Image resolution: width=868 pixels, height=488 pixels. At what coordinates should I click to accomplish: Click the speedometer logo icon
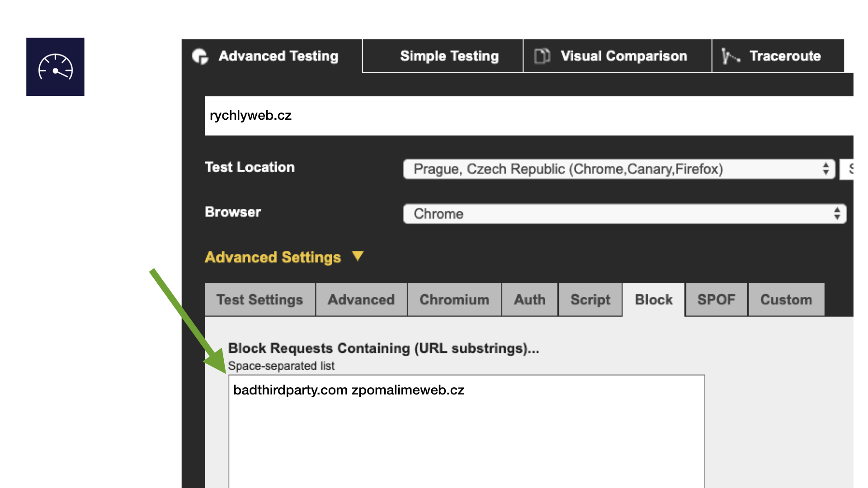click(55, 67)
